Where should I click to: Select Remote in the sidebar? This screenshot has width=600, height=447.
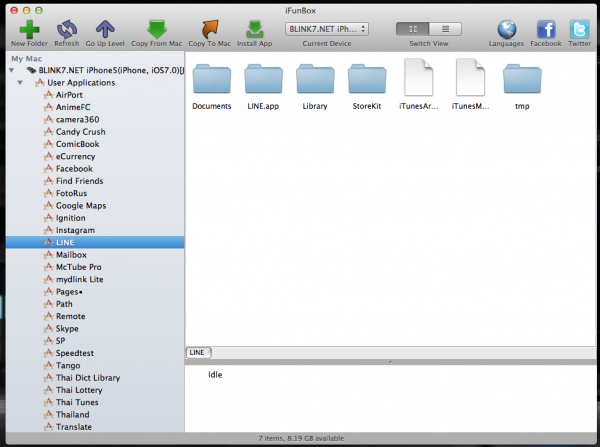coord(95,316)
